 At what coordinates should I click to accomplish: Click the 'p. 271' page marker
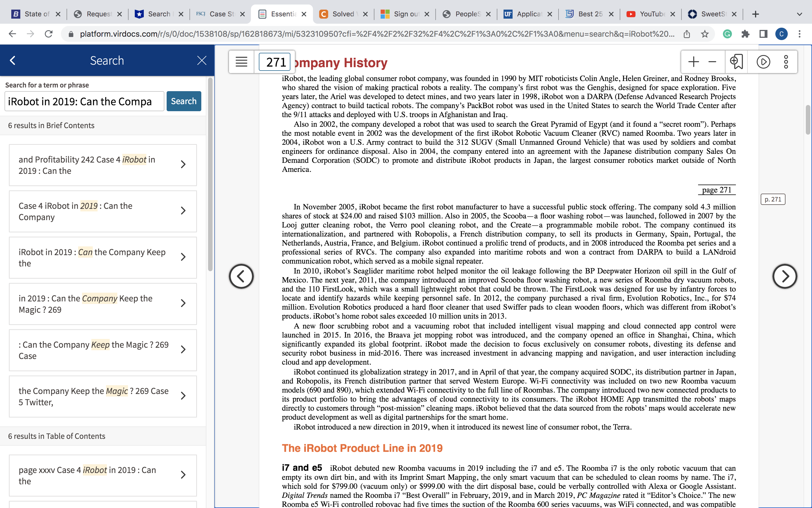pos(773,199)
